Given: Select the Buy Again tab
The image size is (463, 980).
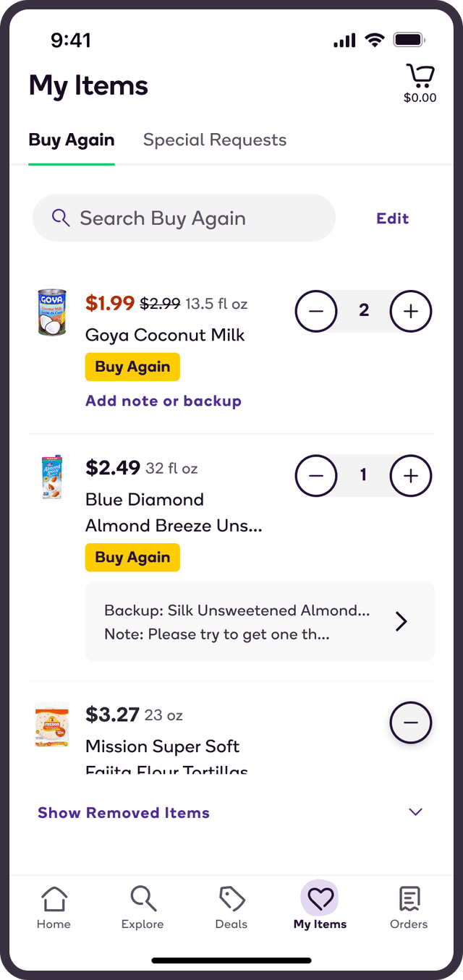Looking at the screenshot, I should (71, 140).
